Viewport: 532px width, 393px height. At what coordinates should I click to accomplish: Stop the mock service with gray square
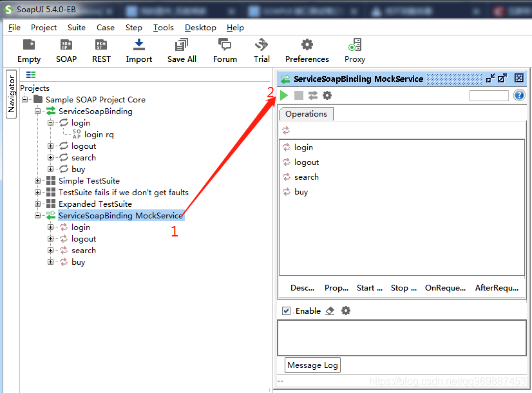(x=299, y=96)
